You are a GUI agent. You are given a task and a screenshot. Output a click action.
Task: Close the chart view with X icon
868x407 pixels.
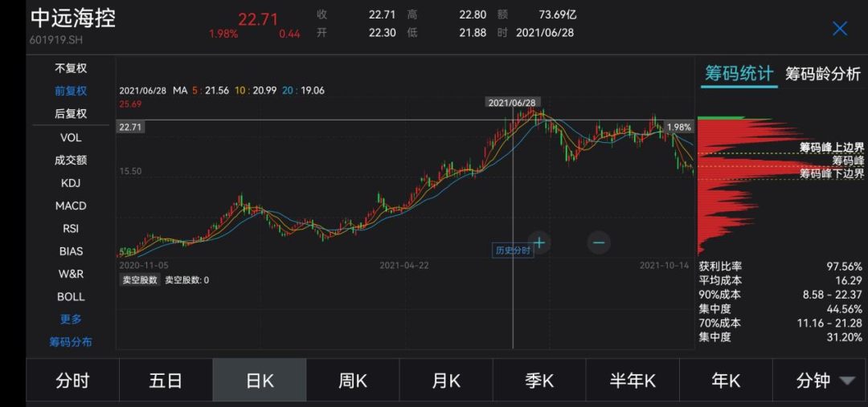(x=840, y=29)
